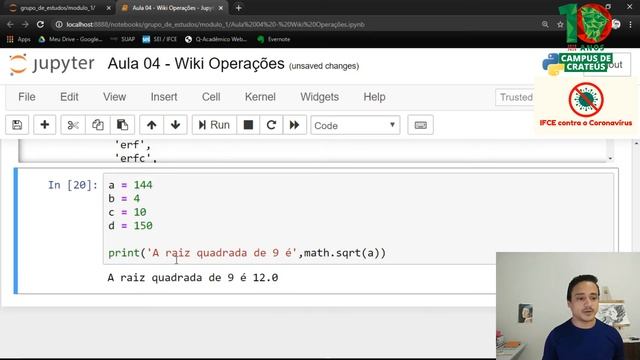Open the SEI / IFCE bookmark
Image resolution: width=640 pixels, height=360 pixels.
(x=160, y=39)
